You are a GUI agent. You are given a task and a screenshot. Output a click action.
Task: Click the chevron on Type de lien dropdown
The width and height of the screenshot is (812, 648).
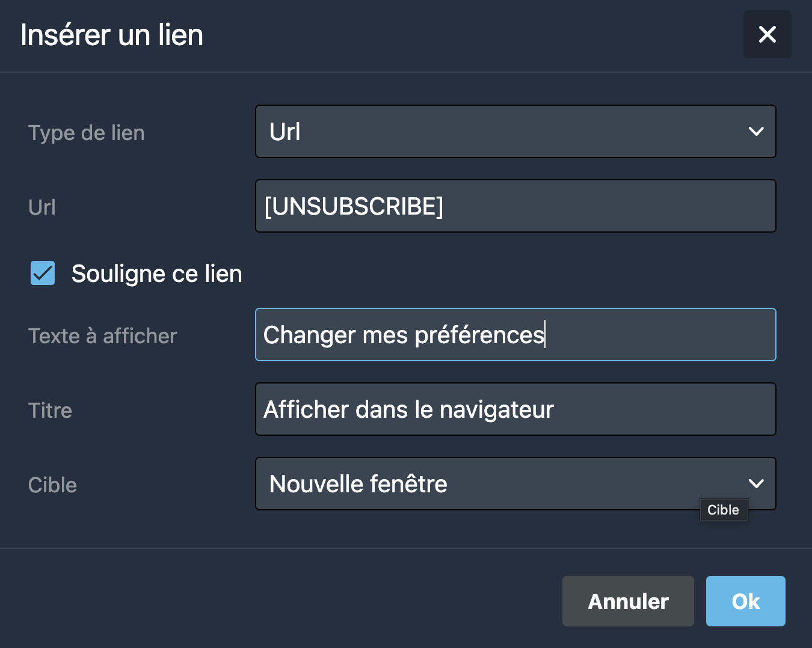coord(756,131)
